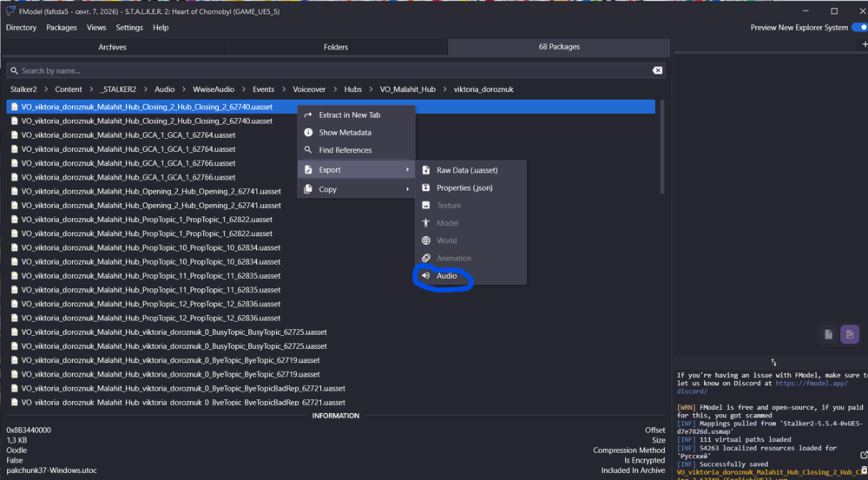Open the Directory menu
This screenshot has height=480, width=868.
21,28
